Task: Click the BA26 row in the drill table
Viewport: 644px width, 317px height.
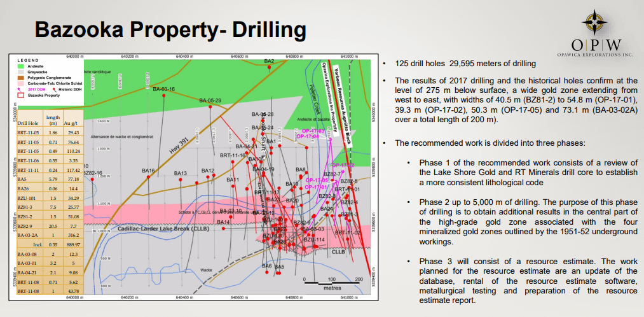Action: [x=50, y=188]
